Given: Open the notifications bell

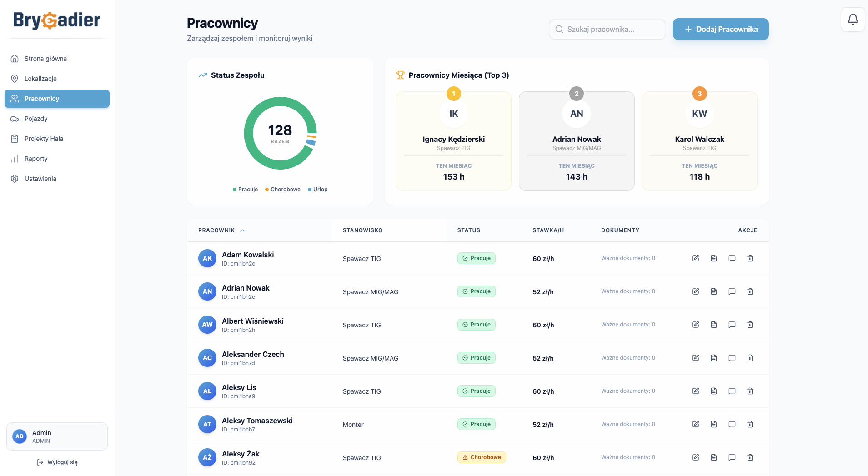Looking at the screenshot, I should pos(853,20).
